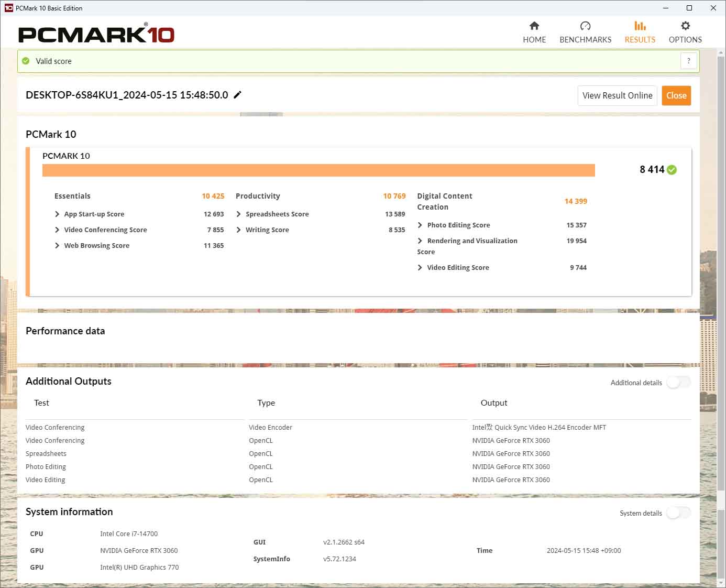Click the Type column header
This screenshot has height=588, width=726.
click(266, 402)
